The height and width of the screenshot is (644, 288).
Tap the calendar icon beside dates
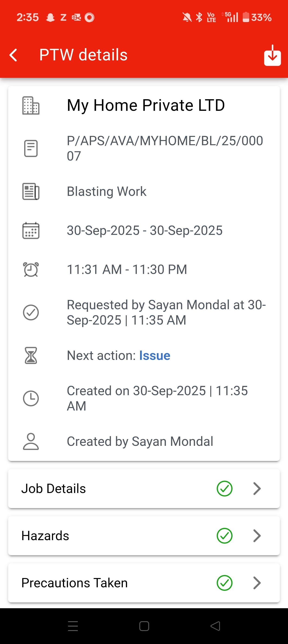click(x=31, y=230)
